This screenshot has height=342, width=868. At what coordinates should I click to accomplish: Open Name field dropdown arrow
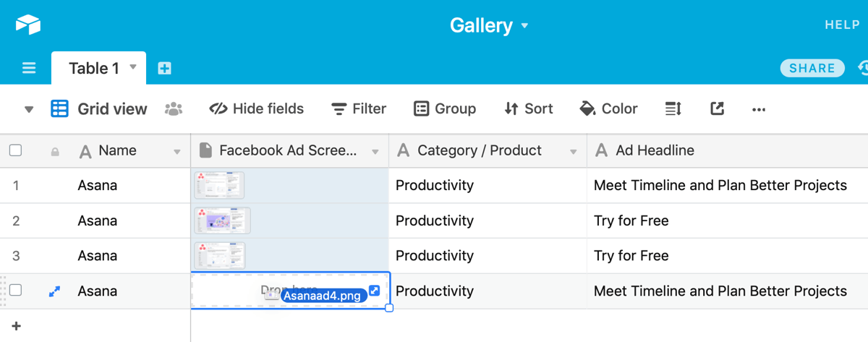tap(177, 152)
